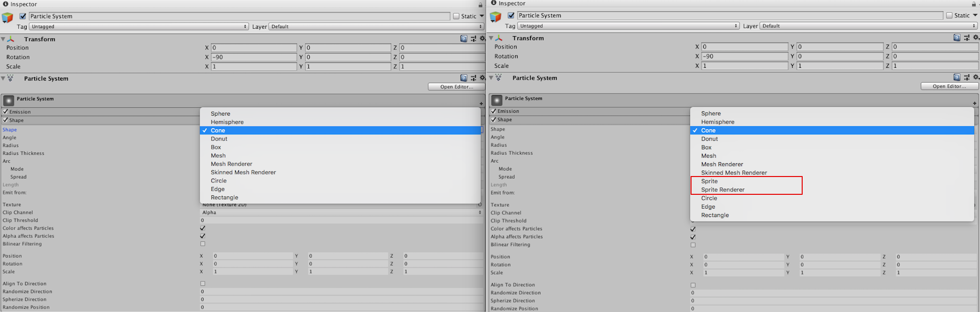980x312 pixels.
Task: Toggle left Bilinear Filtering checkbox
Action: point(203,244)
